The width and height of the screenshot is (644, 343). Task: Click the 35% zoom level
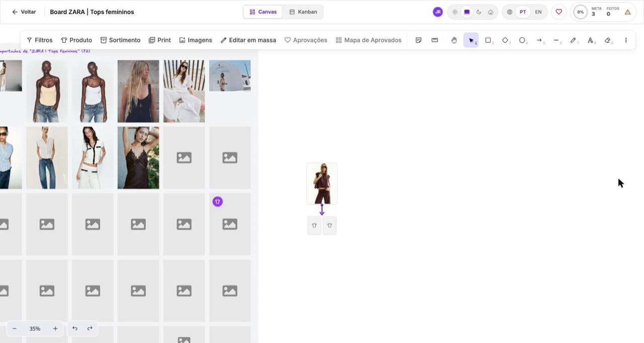pyautogui.click(x=35, y=329)
